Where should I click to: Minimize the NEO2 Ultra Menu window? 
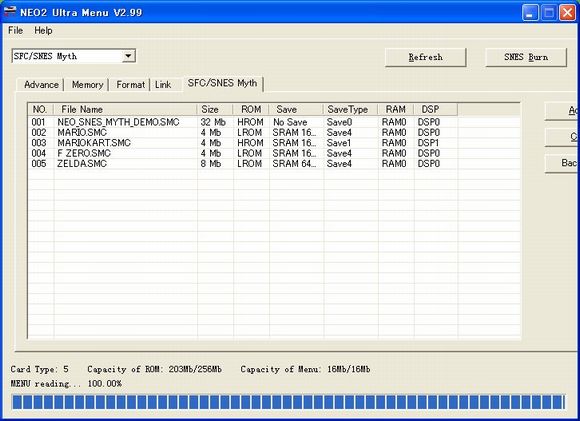pyautogui.click(x=530, y=13)
